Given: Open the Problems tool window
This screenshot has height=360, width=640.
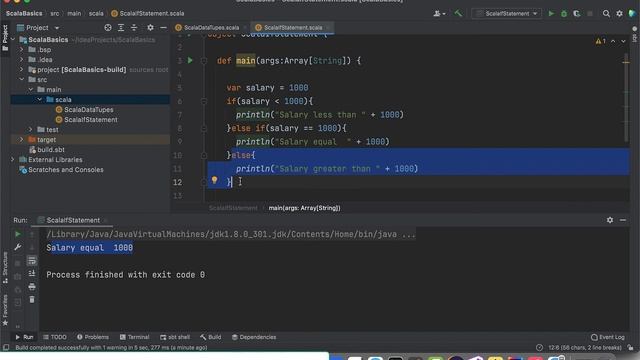Looking at the screenshot, I should 93,337.
